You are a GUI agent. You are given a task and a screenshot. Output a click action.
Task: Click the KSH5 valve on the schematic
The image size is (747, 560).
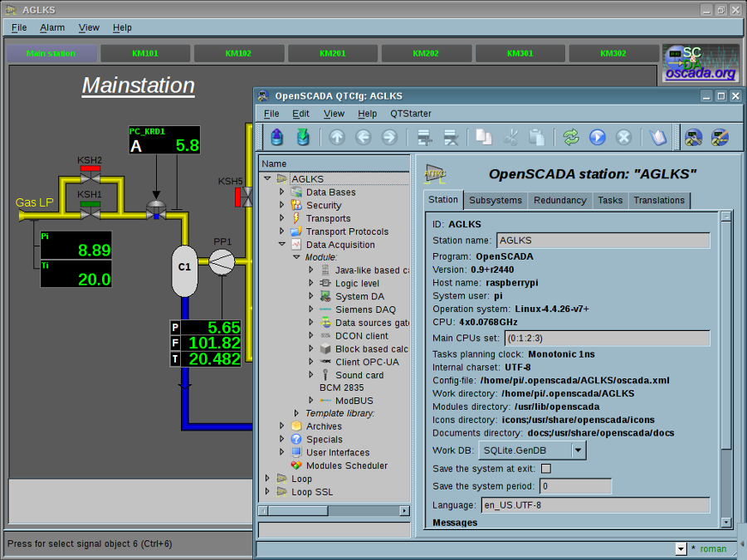click(243, 197)
